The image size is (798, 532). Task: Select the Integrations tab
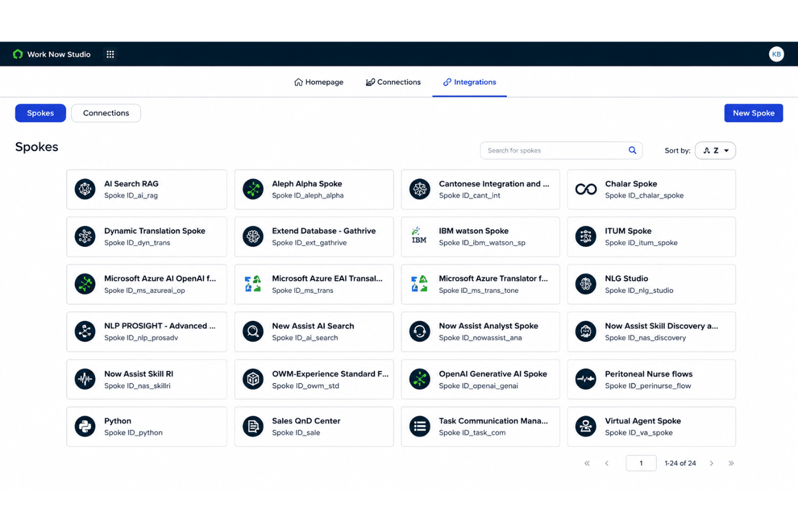[470, 82]
